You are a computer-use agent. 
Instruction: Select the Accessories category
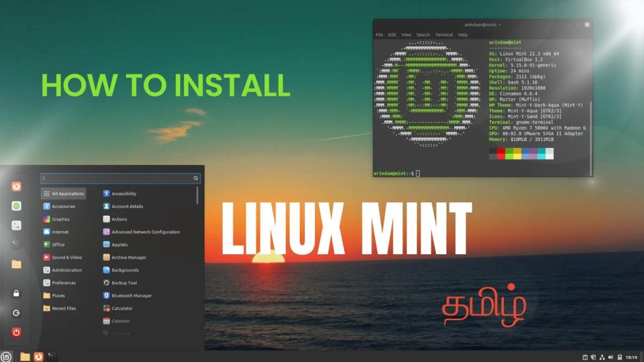pyautogui.click(x=59, y=206)
